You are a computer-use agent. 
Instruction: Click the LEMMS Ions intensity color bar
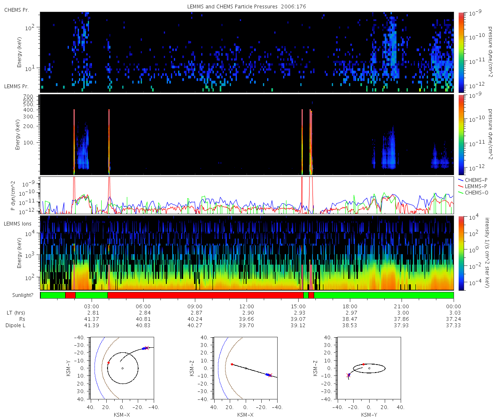(461, 253)
